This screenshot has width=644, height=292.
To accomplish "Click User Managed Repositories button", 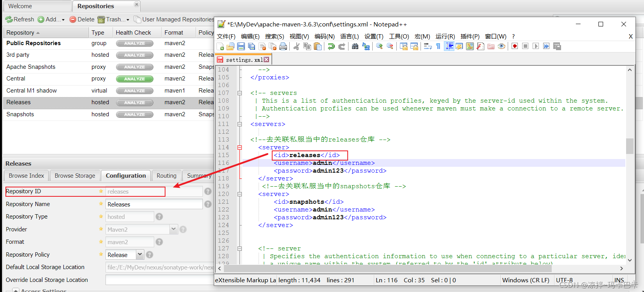I will [x=174, y=19].
